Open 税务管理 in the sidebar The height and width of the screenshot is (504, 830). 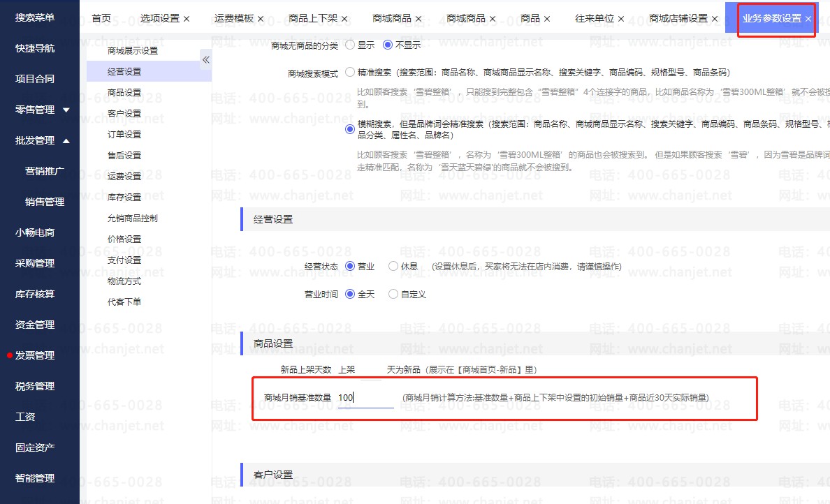coord(35,386)
